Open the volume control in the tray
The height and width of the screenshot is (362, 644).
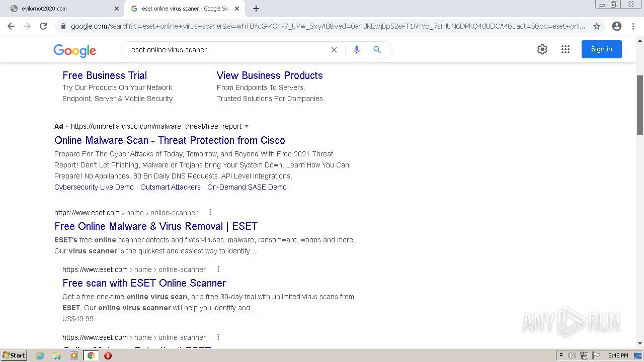[x=572, y=355]
